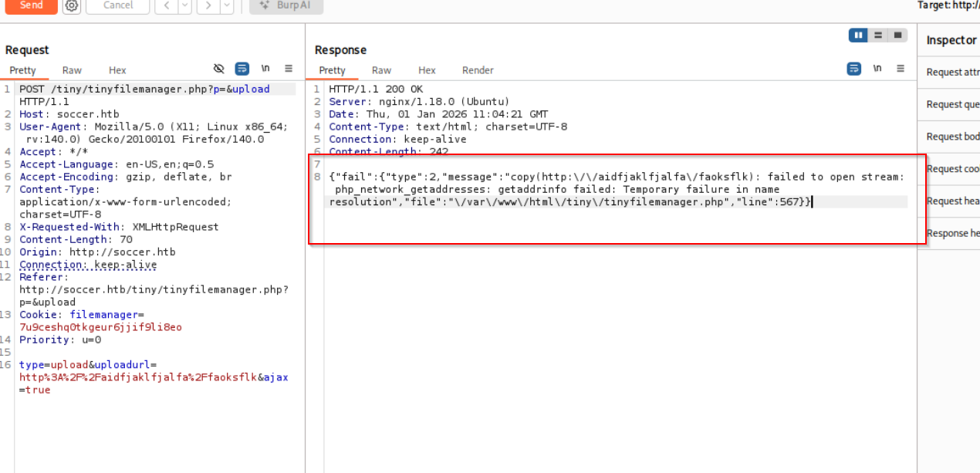The height and width of the screenshot is (473, 980).
Task: Expand Request cookies in Inspector
Action: click(x=953, y=169)
